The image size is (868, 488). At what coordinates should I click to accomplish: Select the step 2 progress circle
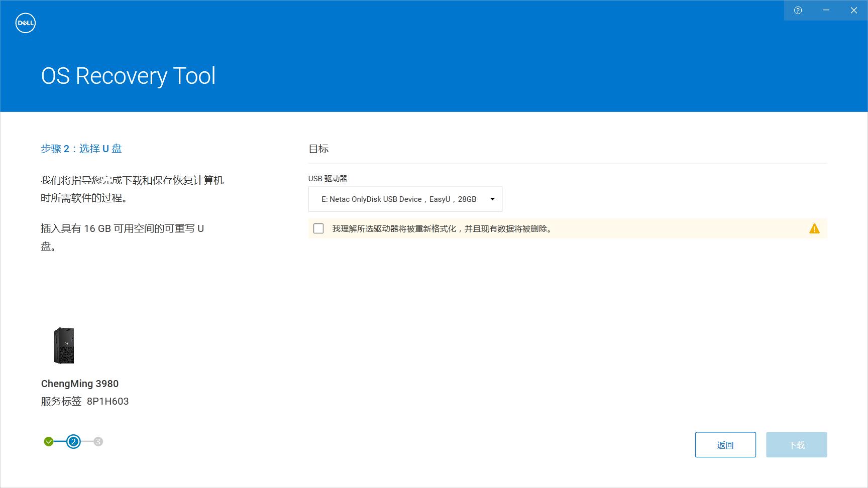(x=73, y=442)
